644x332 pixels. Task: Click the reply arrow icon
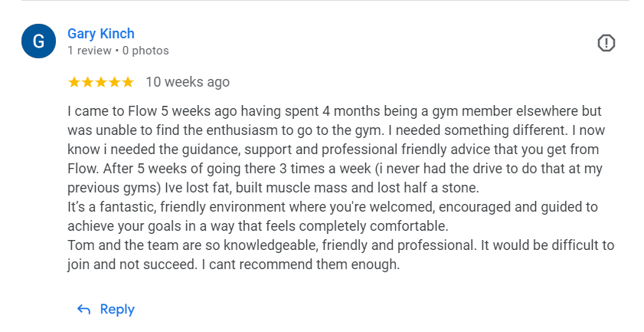pyautogui.click(x=84, y=309)
